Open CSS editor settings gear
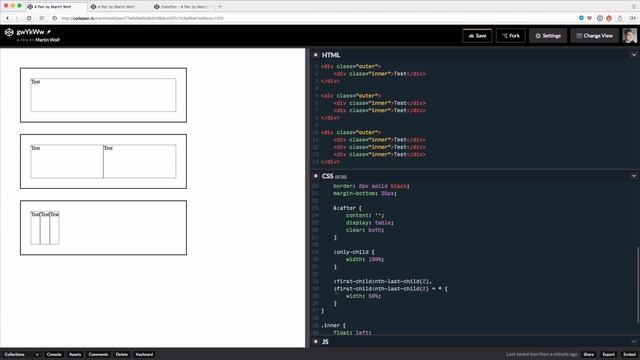The width and height of the screenshot is (640, 360). coord(316,176)
